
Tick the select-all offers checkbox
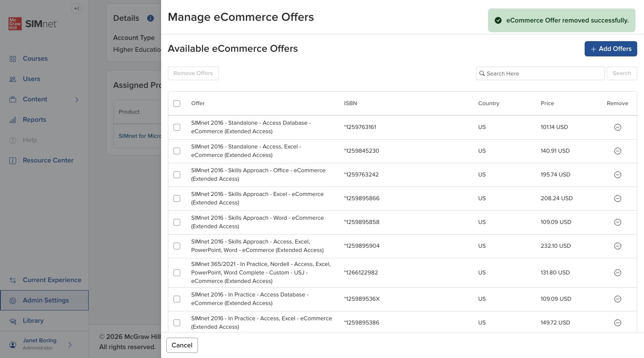pos(177,103)
